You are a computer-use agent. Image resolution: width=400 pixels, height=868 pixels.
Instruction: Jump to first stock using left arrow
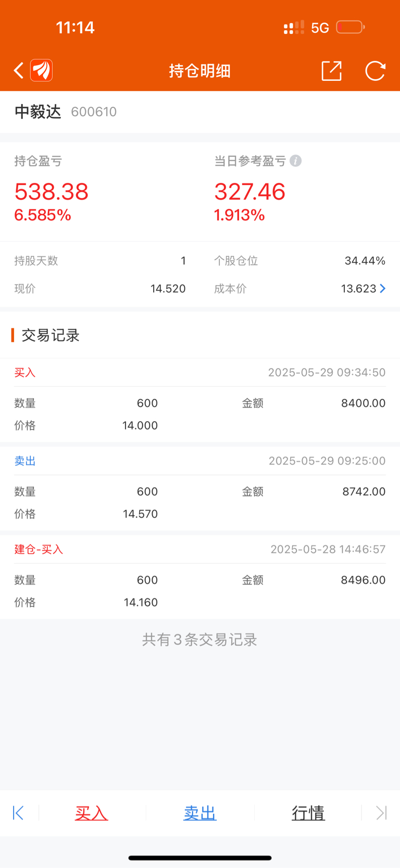18,813
